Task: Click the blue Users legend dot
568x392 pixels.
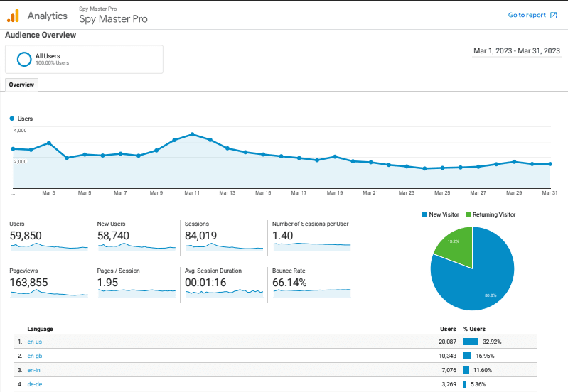Action: 12,119
